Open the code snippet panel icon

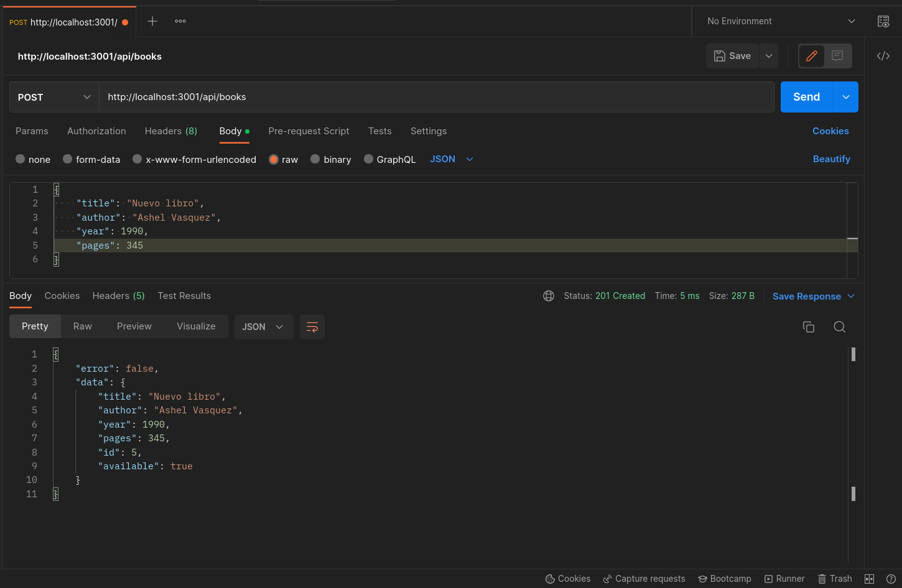(x=883, y=56)
